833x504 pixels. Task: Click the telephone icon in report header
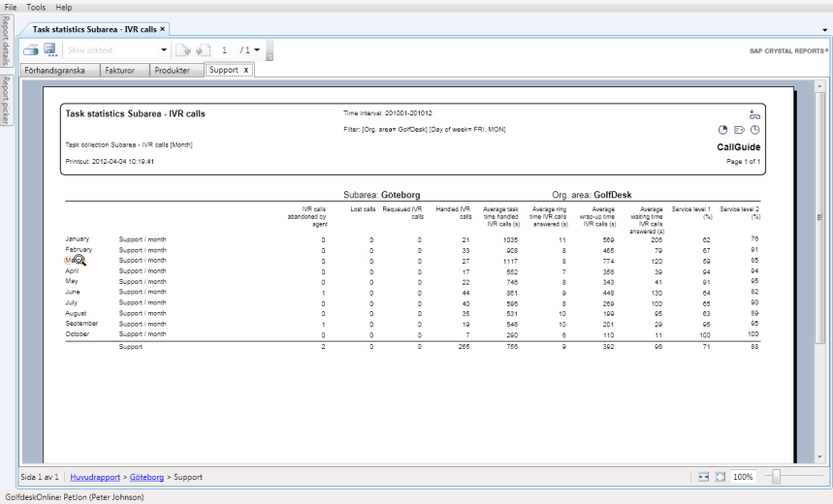(x=754, y=113)
